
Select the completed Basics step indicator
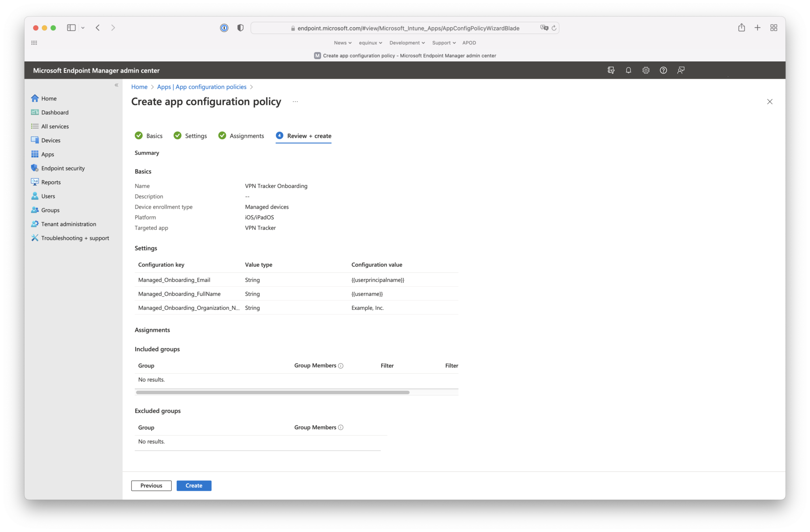click(139, 135)
